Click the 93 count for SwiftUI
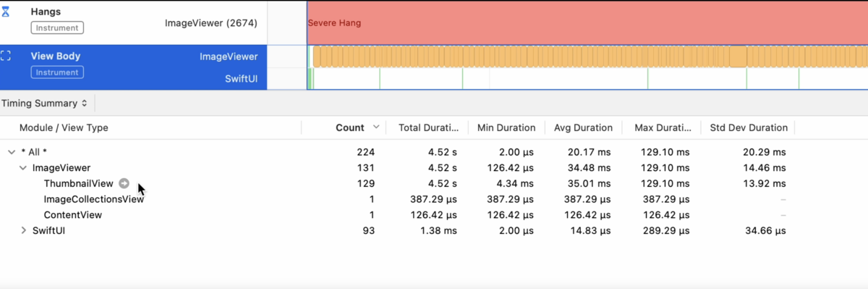This screenshot has width=868, height=289. 369,230
